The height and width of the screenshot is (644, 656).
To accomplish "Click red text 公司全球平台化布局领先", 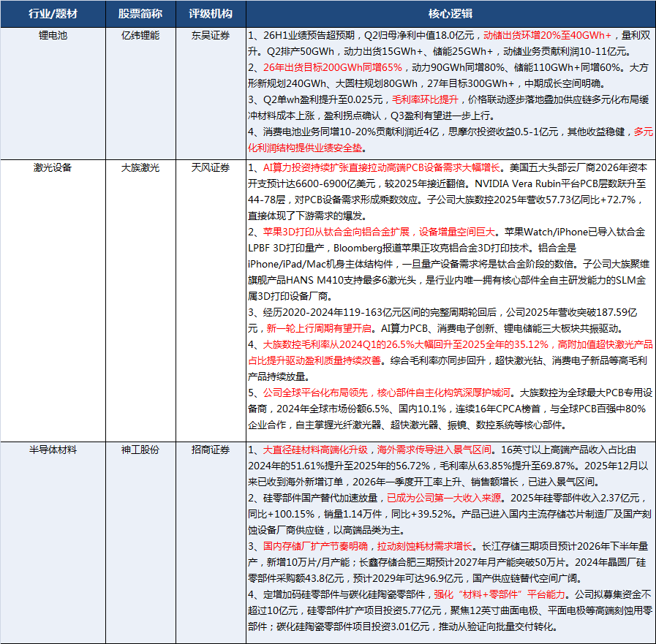I will 315,393.
